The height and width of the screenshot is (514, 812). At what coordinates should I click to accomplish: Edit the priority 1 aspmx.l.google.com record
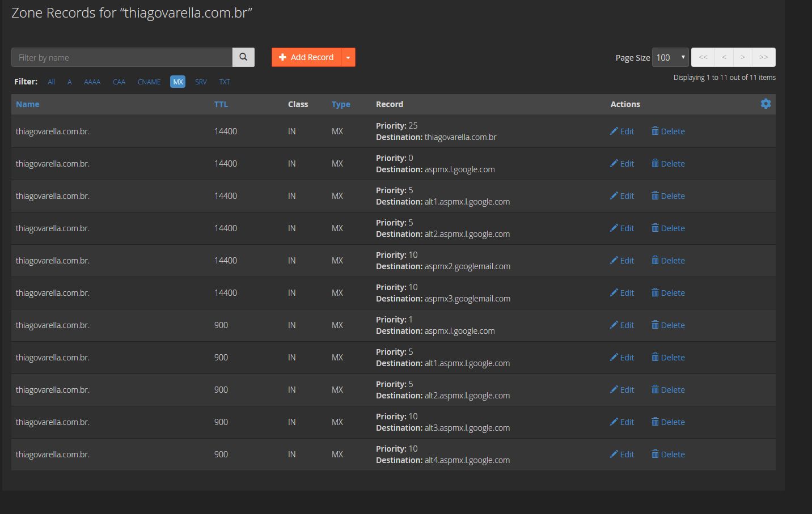[621, 325]
